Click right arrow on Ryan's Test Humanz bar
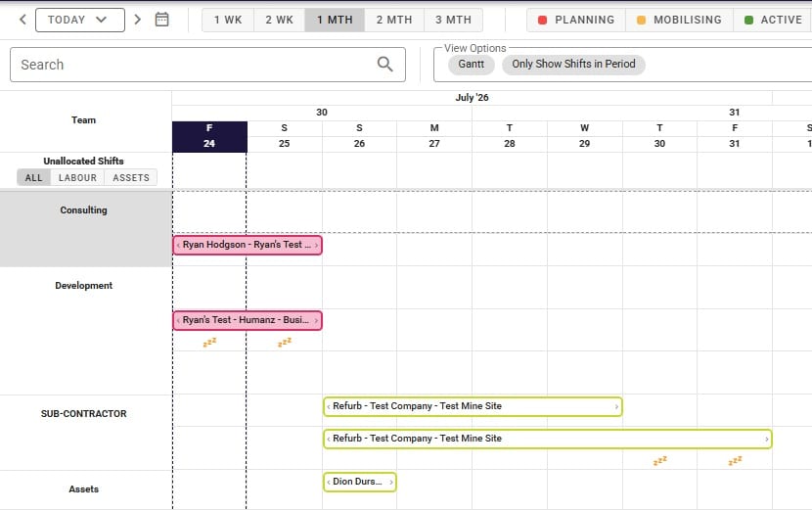The width and height of the screenshot is (812, 511). point(316,320)
